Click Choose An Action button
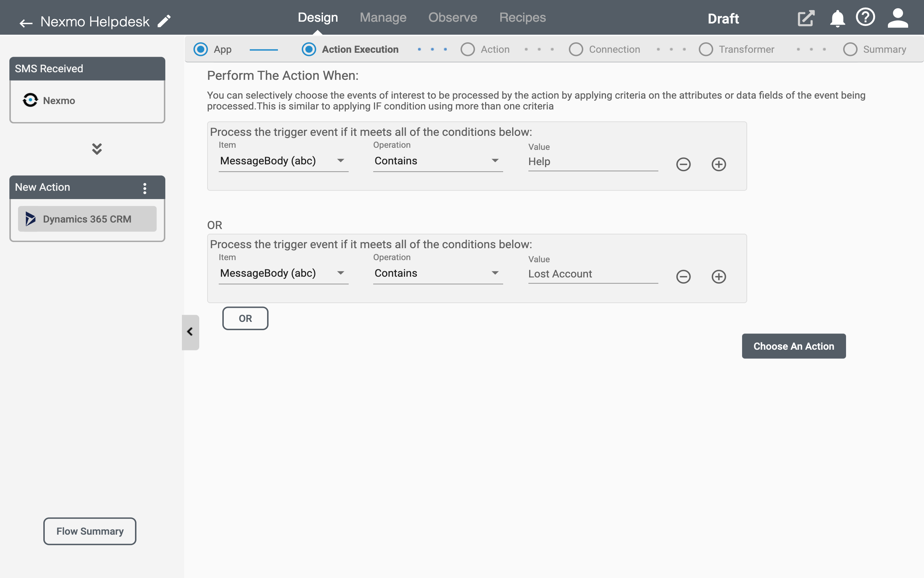Screen dimensions: 924x578 pyautogui.click(x=793, y=346)
